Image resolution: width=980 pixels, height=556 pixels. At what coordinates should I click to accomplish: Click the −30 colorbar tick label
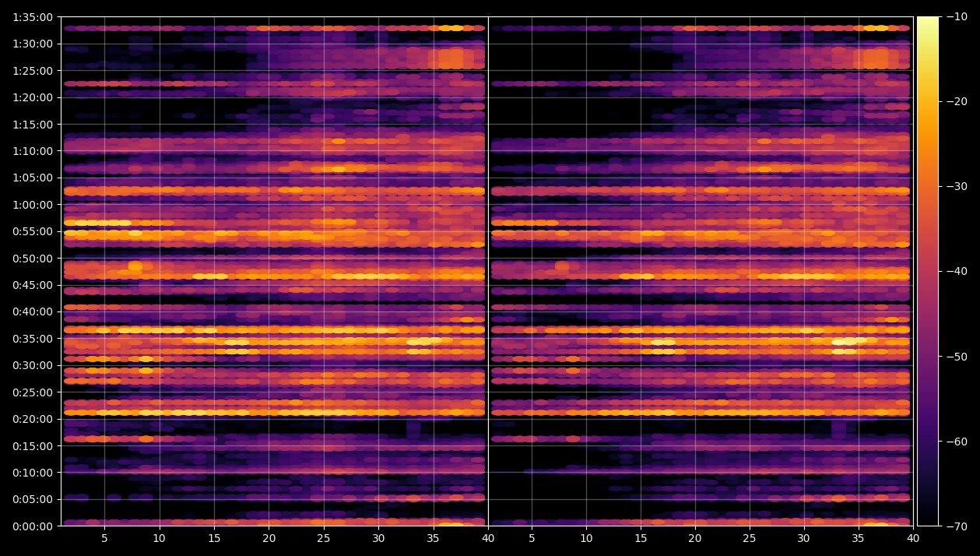tap(957, 187)
